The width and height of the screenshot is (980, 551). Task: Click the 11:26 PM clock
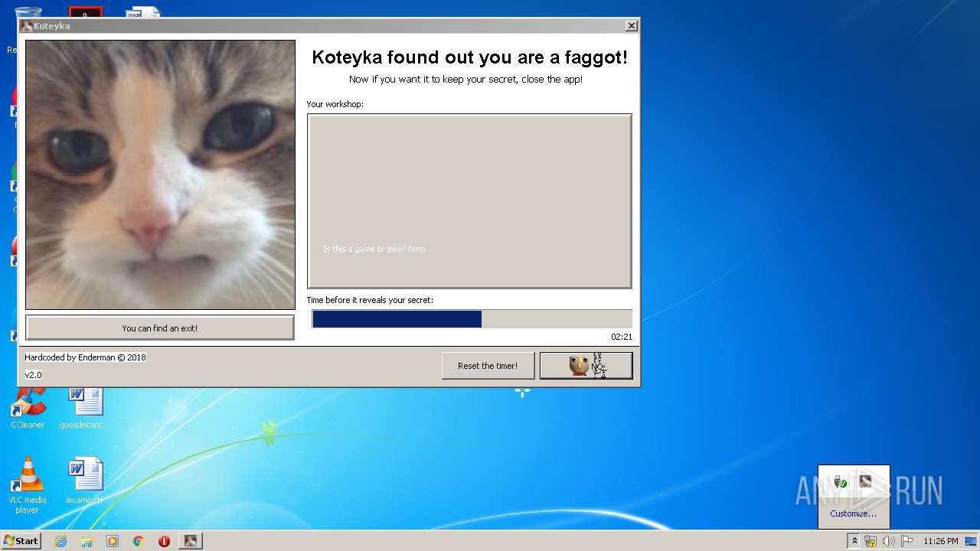click(940, 541)
